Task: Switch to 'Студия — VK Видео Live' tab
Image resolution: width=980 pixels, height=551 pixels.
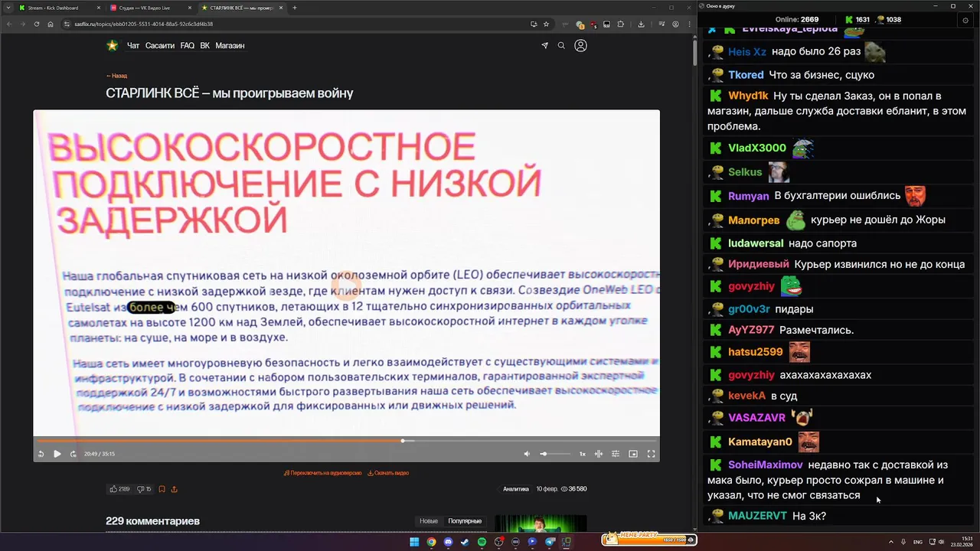Action: 150,8
